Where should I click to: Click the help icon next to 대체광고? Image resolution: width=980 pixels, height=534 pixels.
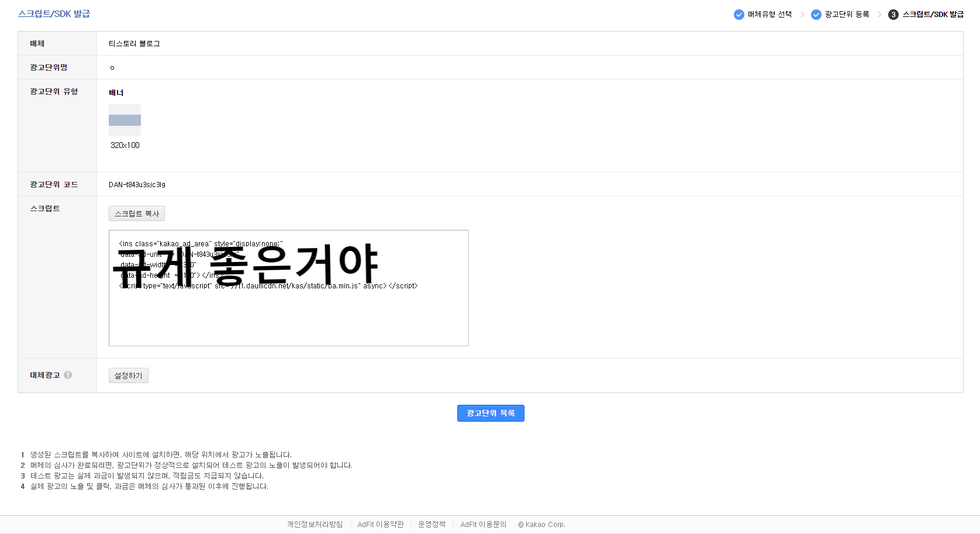68,375
